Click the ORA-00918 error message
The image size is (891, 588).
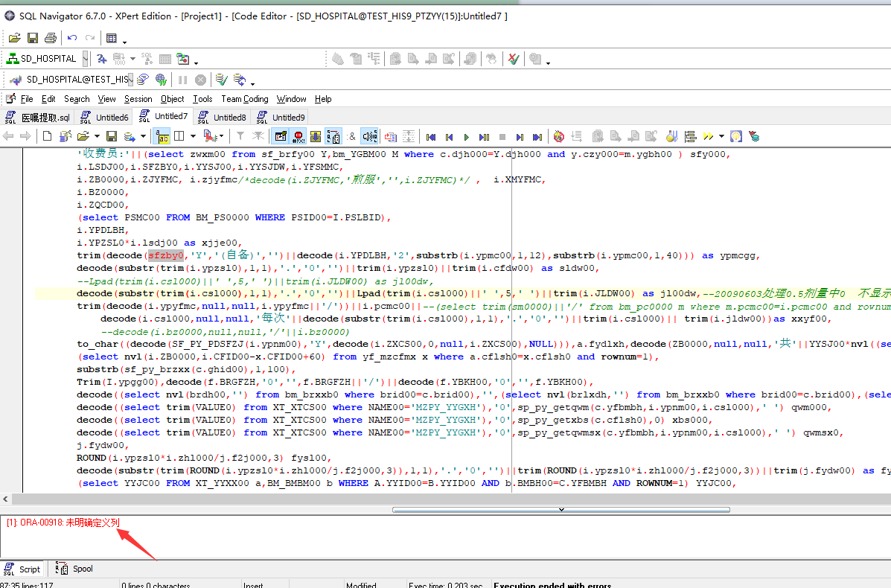tap(63, 523)
